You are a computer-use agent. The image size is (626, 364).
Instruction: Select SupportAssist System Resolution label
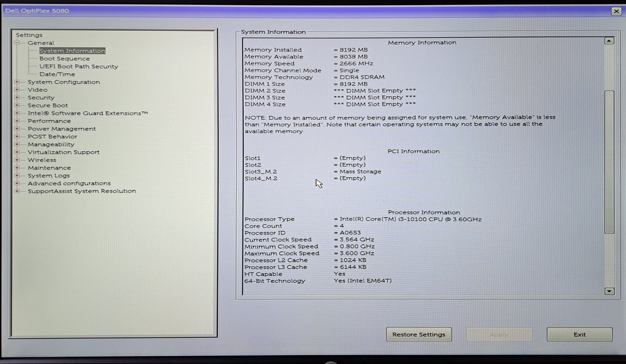82,191
